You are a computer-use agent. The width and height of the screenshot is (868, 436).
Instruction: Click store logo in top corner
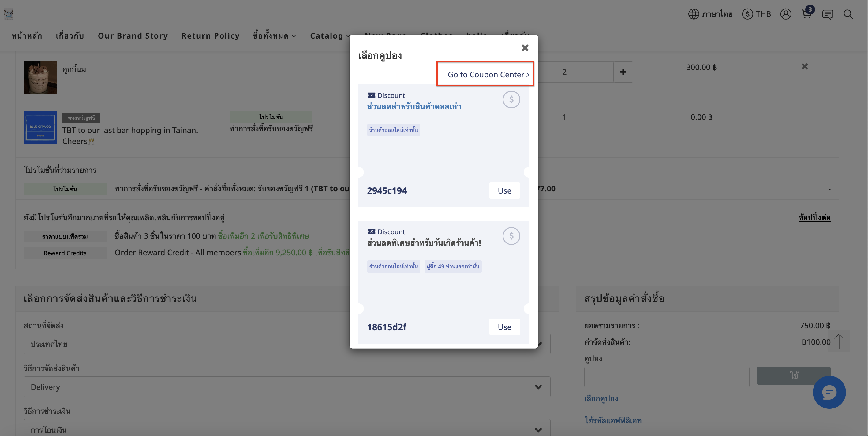pyautogui.click(x=9, y=14)
